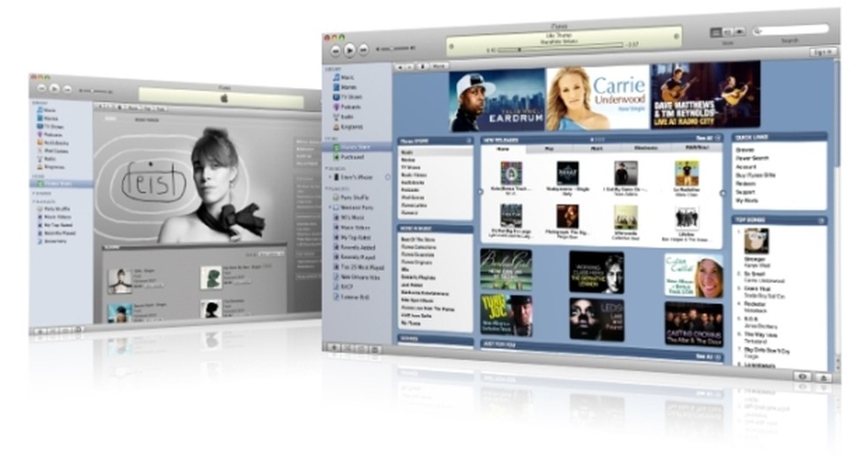Click Top Songs header arrow icon
Image resolution: width=868 pixels, height=462 pixels.
(821, 220)
